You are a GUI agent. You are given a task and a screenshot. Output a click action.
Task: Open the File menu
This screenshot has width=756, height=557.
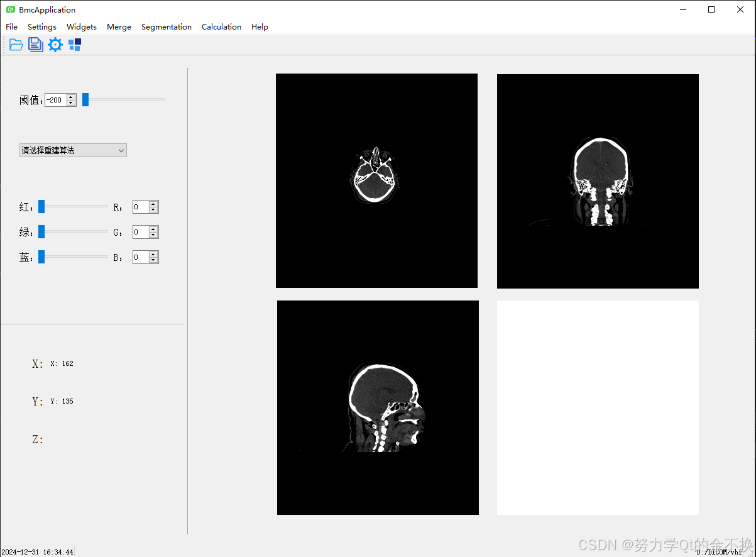point(11,27)
